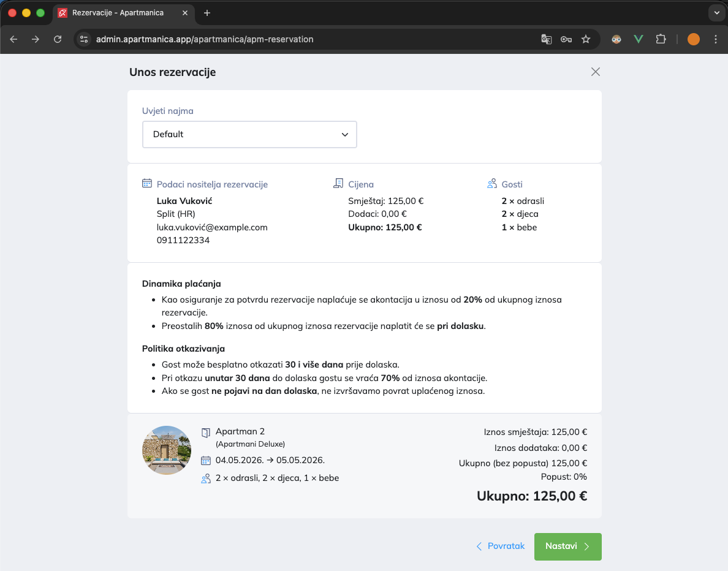The image size is (728, 571).
Task: Open the translate page icon
Action: pos(546,39)
